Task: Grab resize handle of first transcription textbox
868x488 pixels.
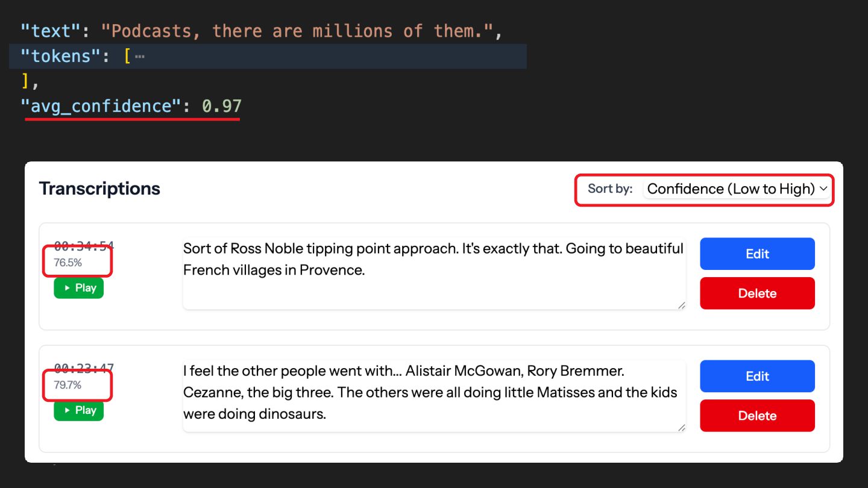Action: (x=681, y=305)
